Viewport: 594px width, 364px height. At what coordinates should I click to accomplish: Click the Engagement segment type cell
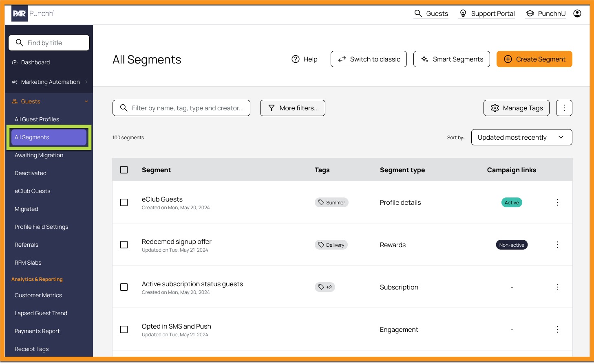coord(399,329)
